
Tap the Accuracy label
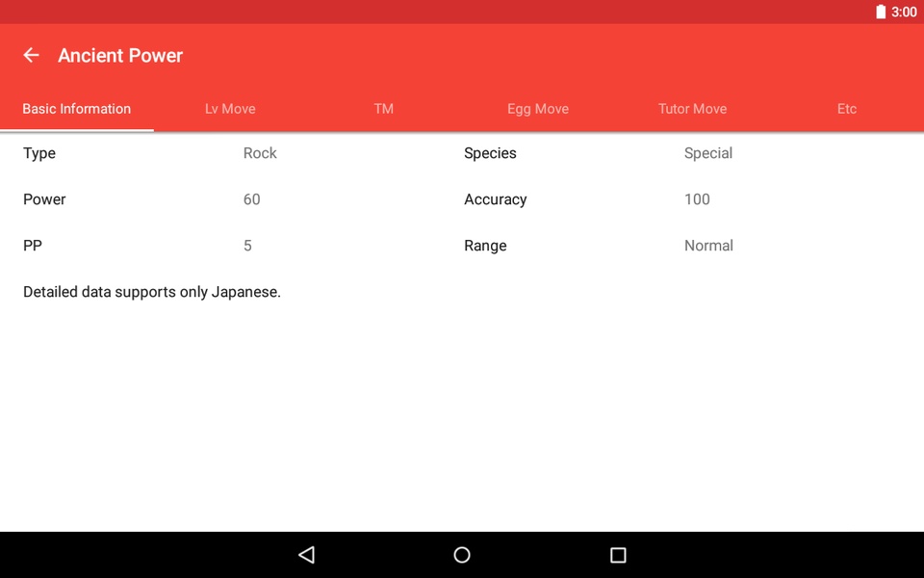coord(496,199)
